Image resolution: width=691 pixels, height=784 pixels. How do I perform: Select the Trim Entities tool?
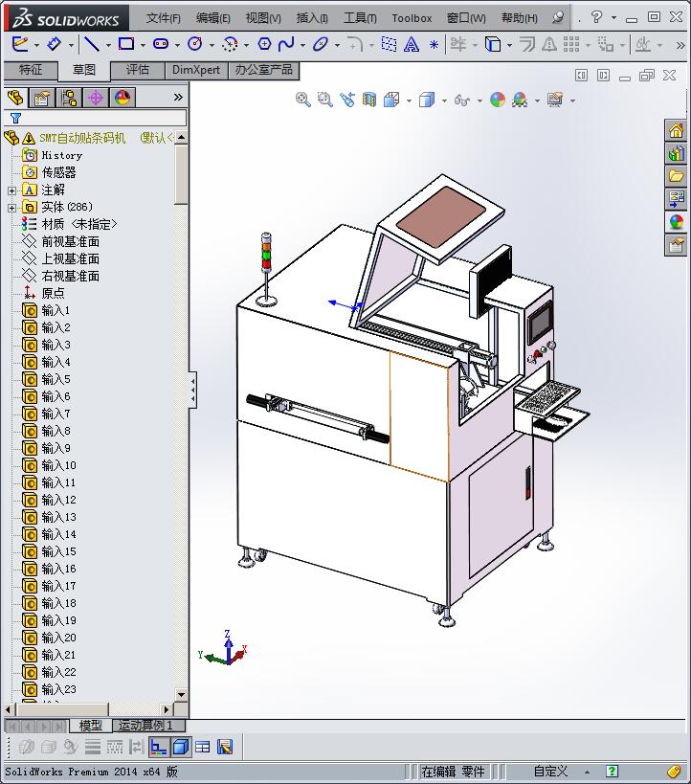(x=458, y=44)
